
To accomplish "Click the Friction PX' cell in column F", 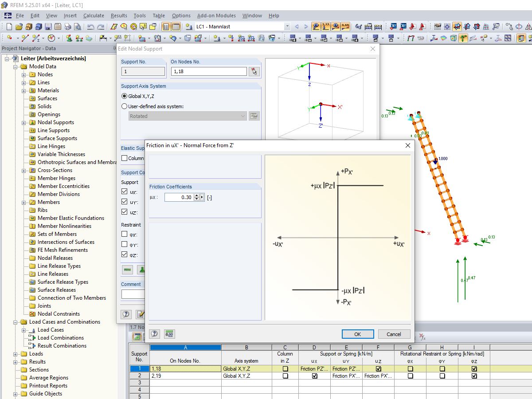I will (378, 376).
